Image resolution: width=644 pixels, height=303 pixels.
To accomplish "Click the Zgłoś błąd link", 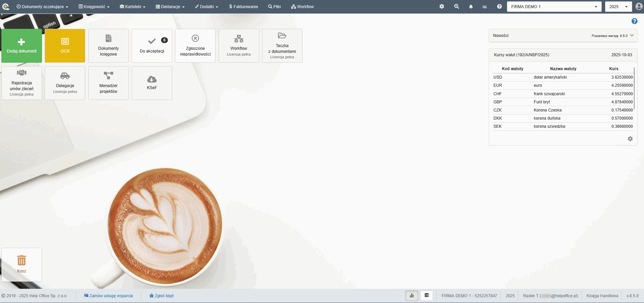I will coord(162,296).
